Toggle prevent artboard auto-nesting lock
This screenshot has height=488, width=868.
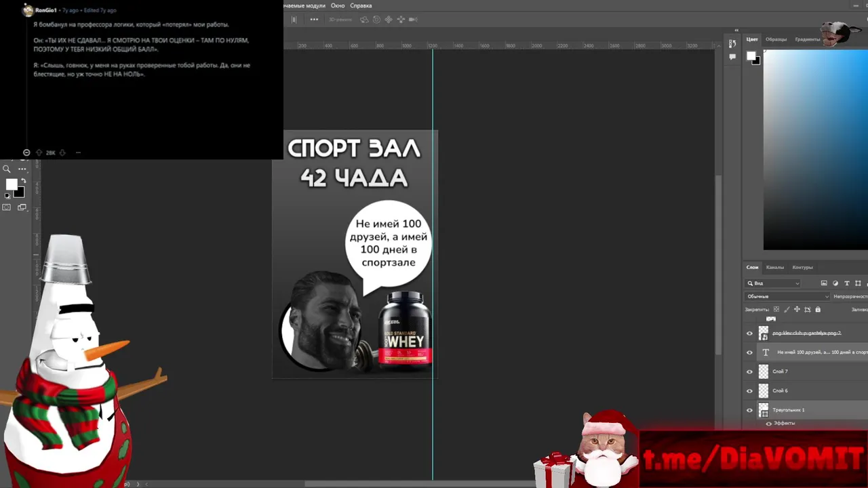coord(807,309)
